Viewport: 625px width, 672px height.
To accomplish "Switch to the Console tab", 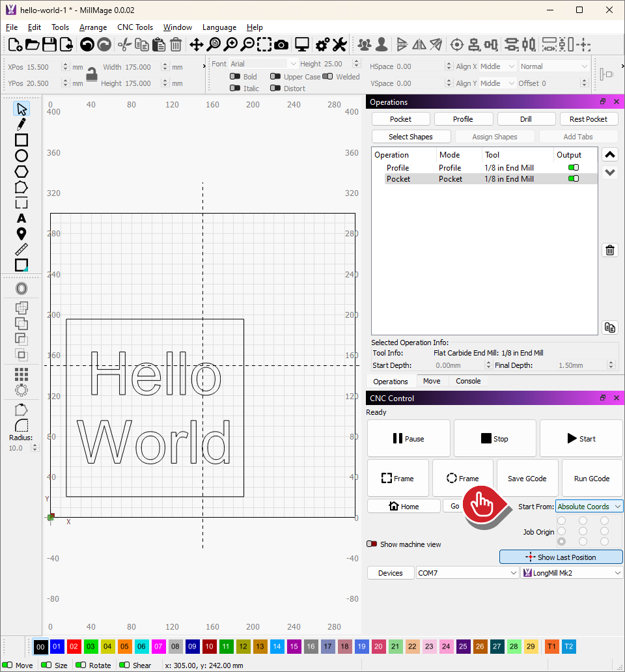I will pyautogui.click(x=468, y=382).
